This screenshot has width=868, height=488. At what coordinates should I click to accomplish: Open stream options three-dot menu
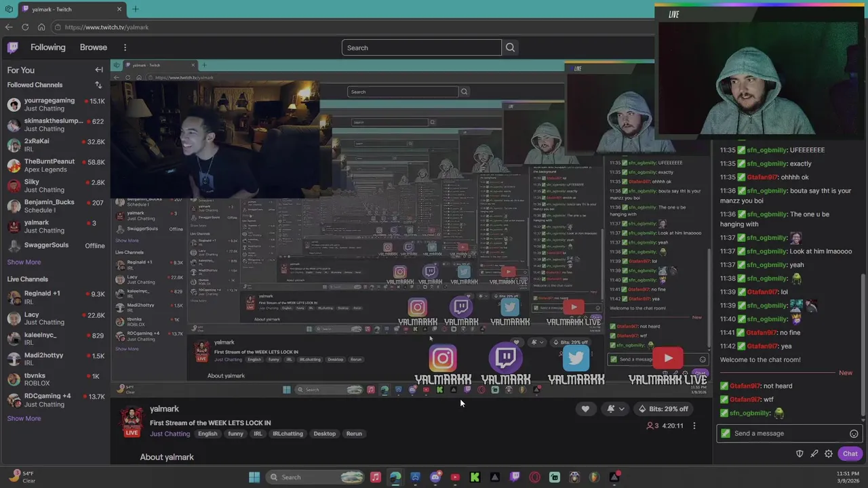click(x=694, y=426)
